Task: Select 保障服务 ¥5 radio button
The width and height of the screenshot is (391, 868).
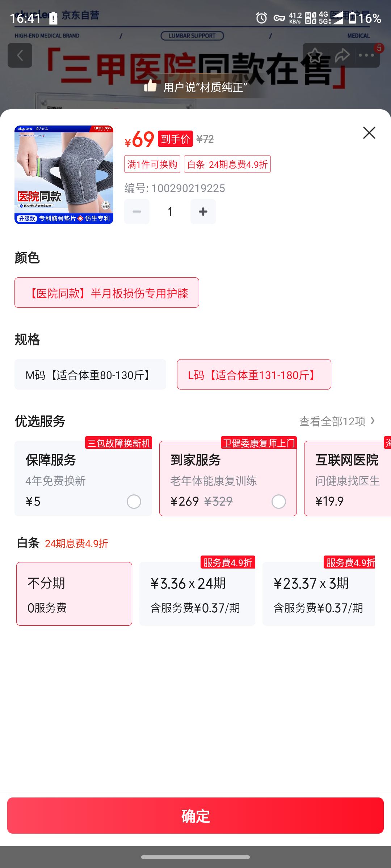Action: 134,502
